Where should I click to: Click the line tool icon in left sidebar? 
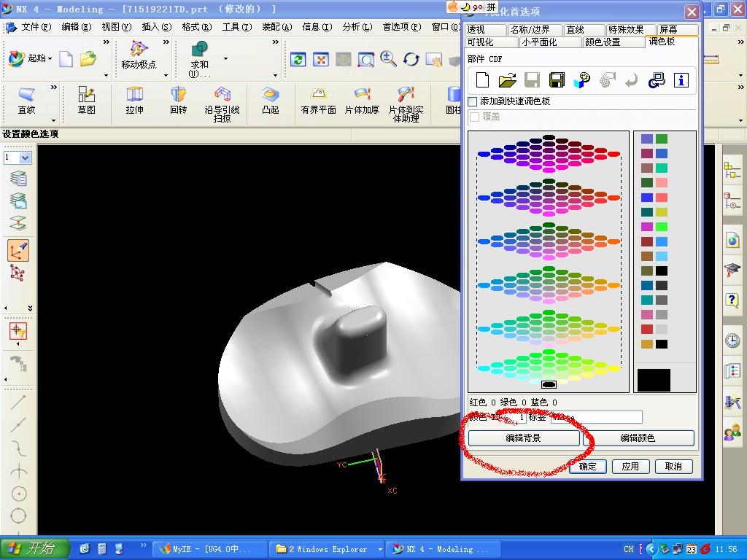(18, 402)
